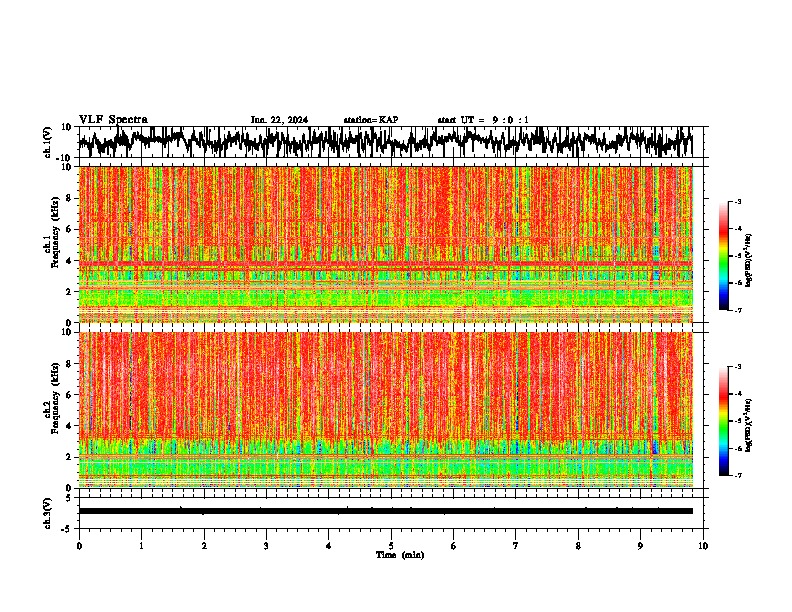The height and width of the screenshot is (612, 792).
Task: Click the ch.1 color scale bar
Action: [724, 256]
